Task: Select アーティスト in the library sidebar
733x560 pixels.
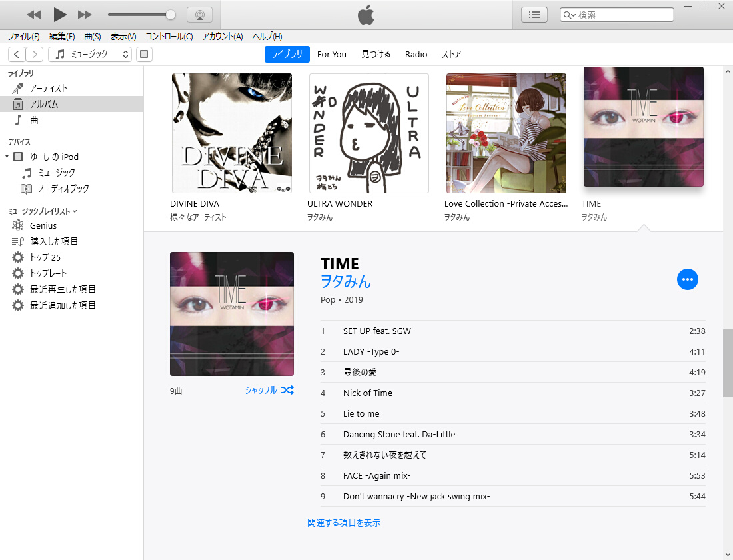Action: coord(71,88)
